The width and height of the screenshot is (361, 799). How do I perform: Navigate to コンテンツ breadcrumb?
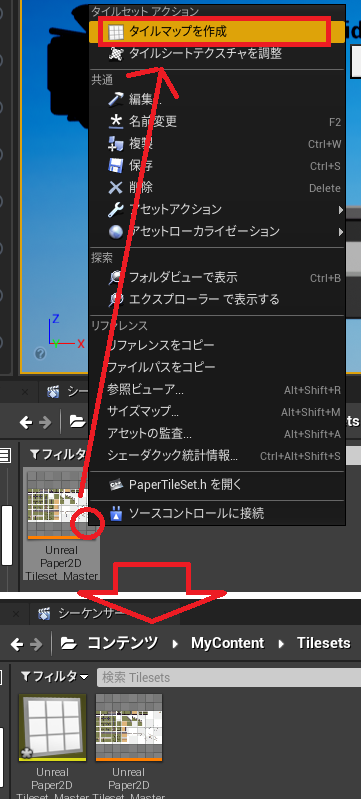point(123,643)
